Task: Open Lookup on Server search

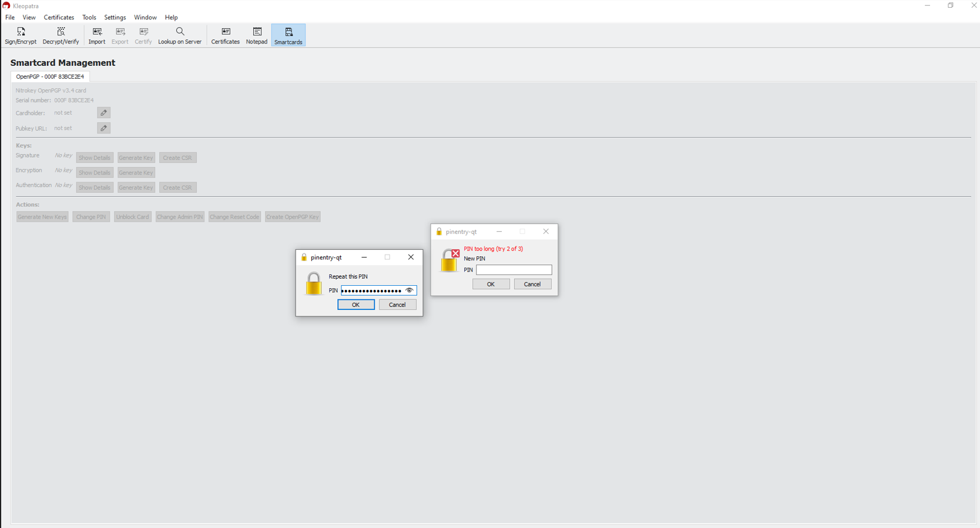Action: pyautogui.click(x=180, y=35)
